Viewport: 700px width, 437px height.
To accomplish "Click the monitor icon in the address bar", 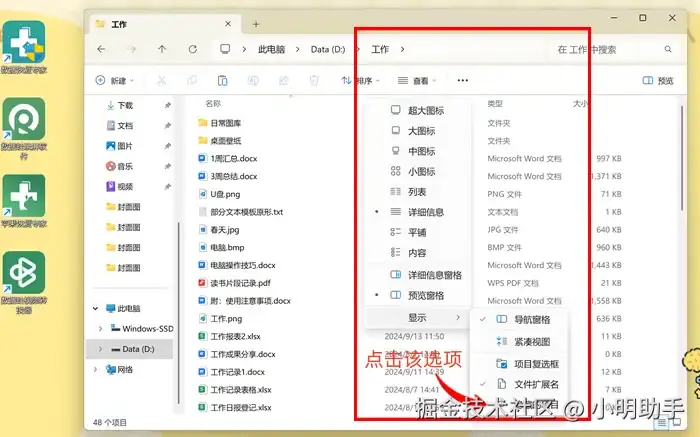I will [225, 49].
